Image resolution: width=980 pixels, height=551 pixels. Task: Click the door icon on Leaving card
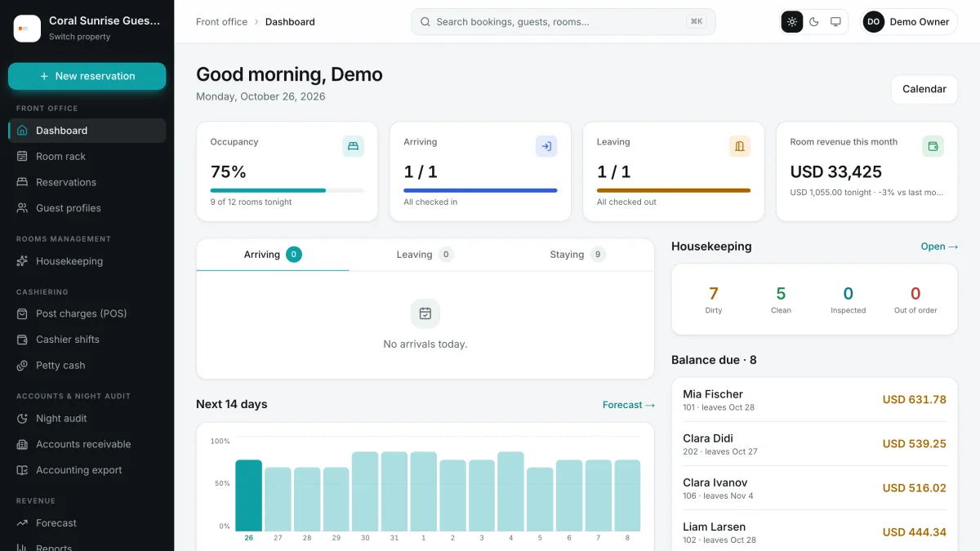coord(740,146)
